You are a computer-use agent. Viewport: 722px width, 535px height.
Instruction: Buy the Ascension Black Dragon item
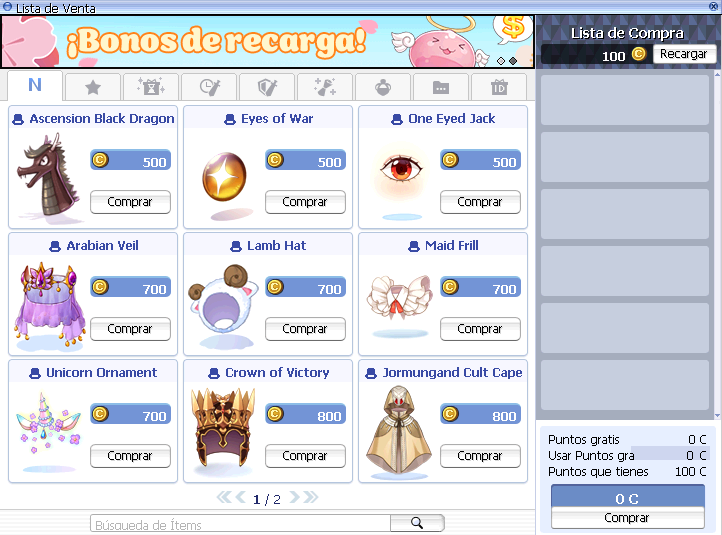click(130, 202)
